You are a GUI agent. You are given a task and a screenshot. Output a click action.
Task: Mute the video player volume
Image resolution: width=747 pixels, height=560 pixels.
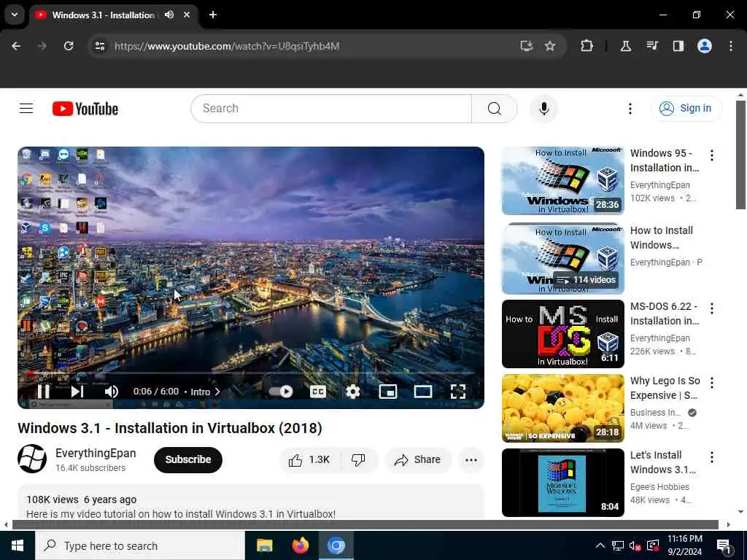coord(111,392)
